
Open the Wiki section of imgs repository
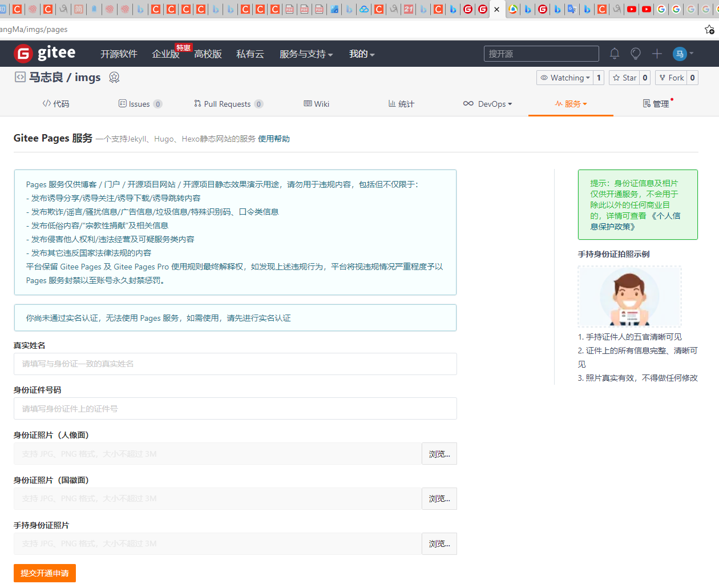tap(316, 103)
